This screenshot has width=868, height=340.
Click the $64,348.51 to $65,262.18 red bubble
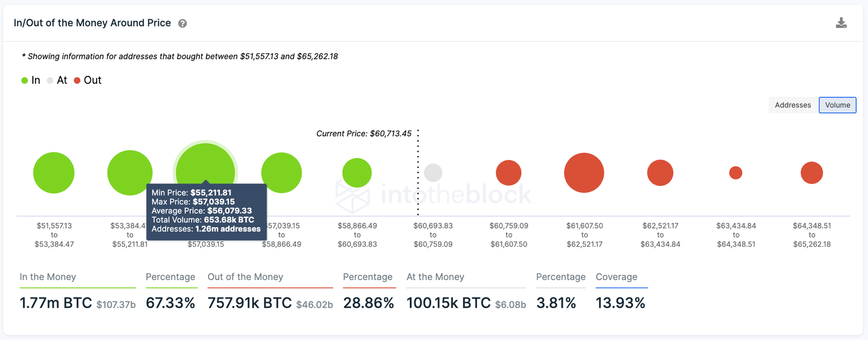pos(811,173)
